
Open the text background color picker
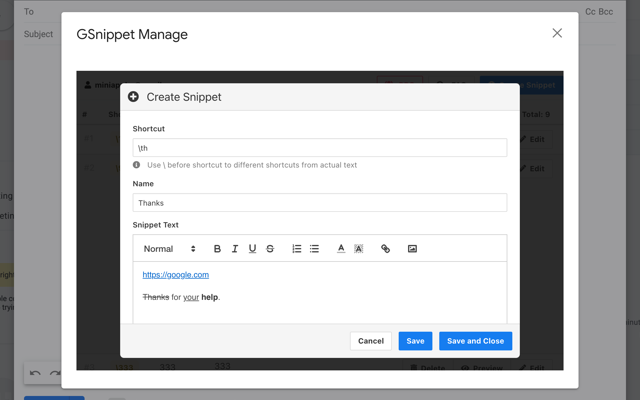point(358,249)
